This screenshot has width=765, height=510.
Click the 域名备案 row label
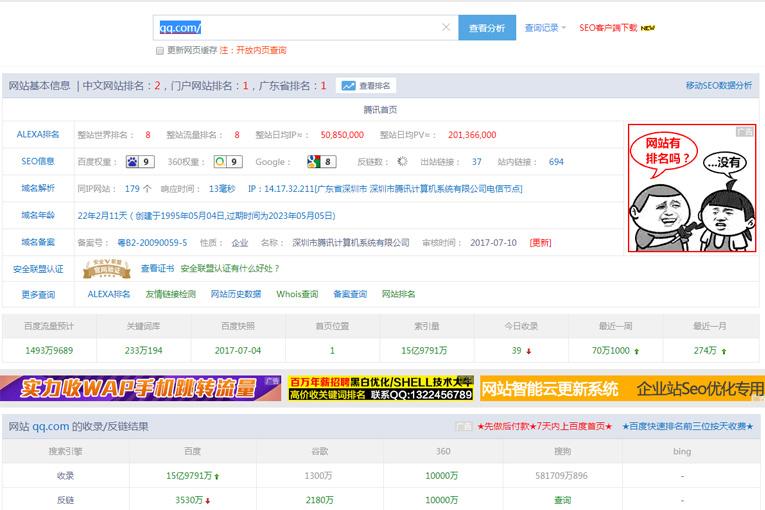click(38, 242)
